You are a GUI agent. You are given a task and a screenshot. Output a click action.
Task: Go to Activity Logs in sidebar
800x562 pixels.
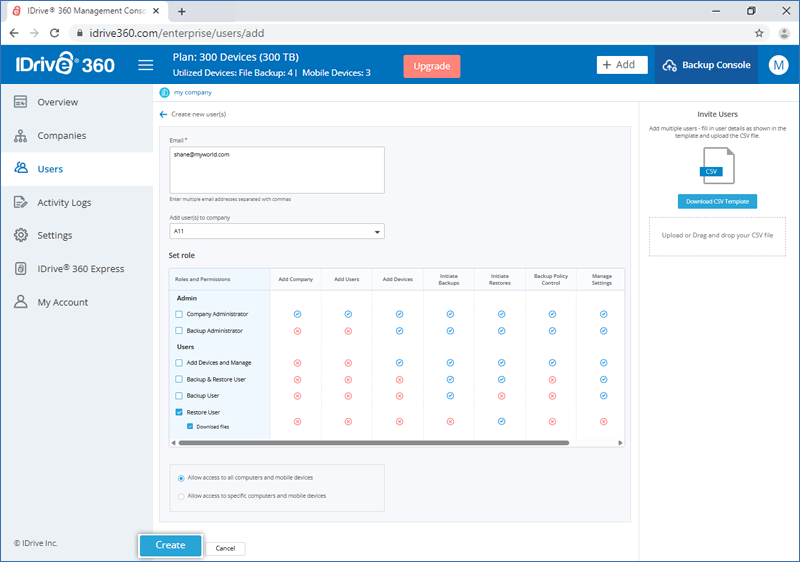pyautogui.click(x=64, y=202)
